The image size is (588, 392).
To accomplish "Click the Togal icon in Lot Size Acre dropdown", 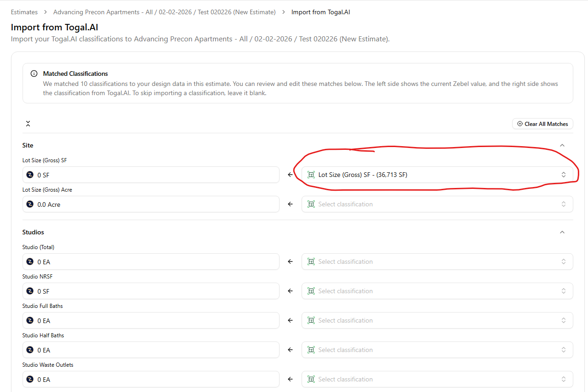I will (311, 204).
